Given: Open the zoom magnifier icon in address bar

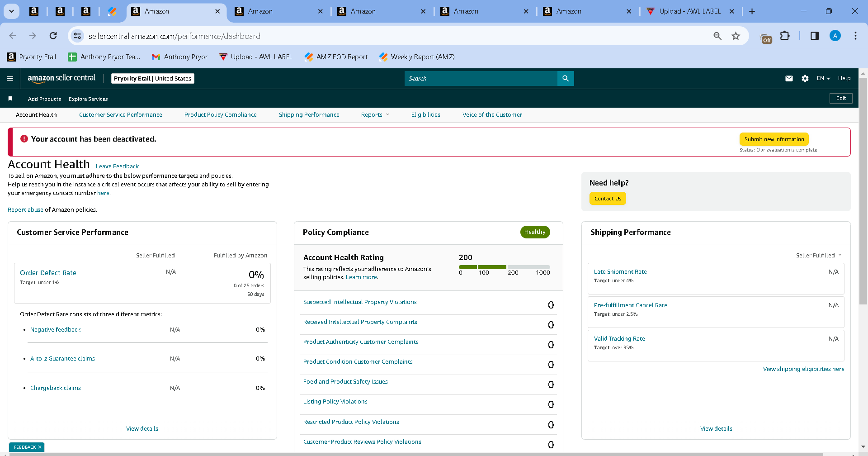Looking at the screenshot, I should [717, 36].
